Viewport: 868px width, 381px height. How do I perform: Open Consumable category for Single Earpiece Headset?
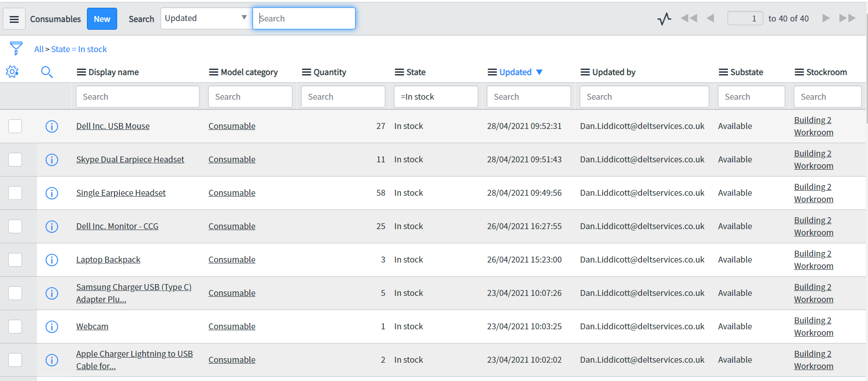pyautogui.click(x=232, y=193)
